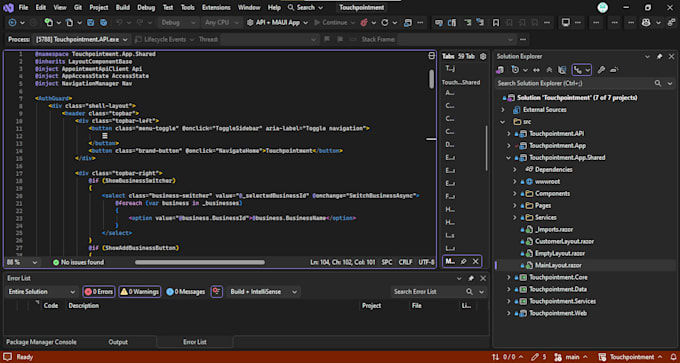Click the feedback icon beside Ready

8,357
